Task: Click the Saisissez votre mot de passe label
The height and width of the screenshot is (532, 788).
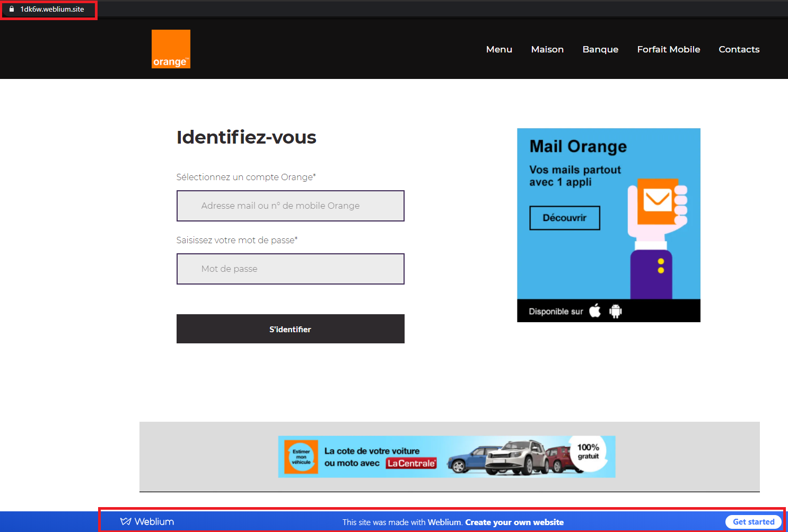Action: [237, 240]
